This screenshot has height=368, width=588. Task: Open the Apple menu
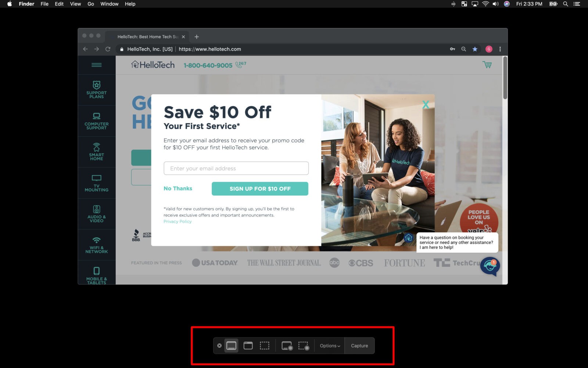tap(10, 4)
